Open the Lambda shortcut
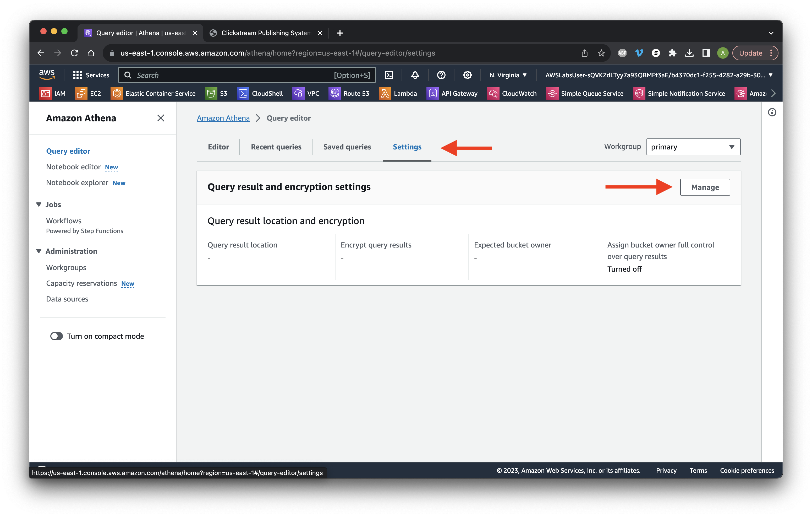Image resolution: width=812 pixels, height=517 pixels. pos(398,93)
